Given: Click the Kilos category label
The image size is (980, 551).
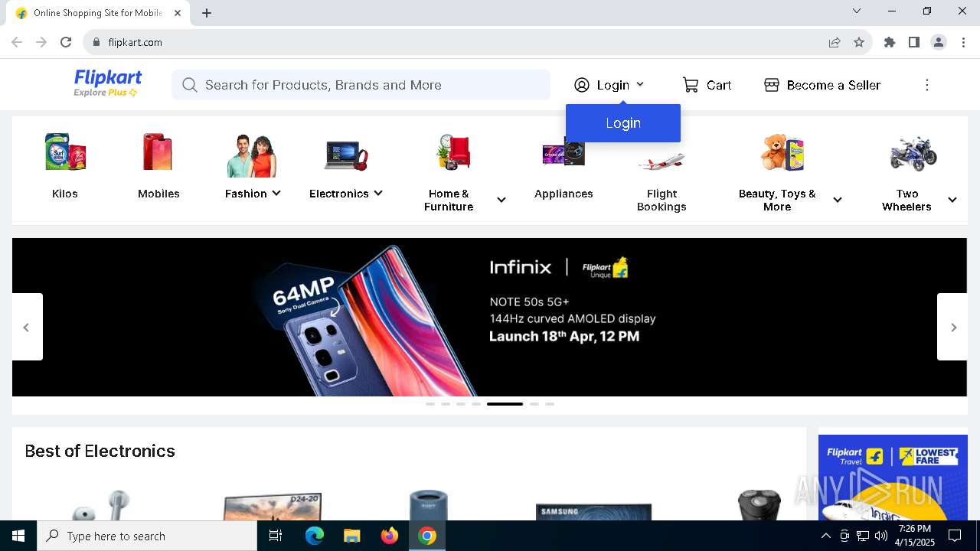Looking at the screenshot, I should click(65, 194).
